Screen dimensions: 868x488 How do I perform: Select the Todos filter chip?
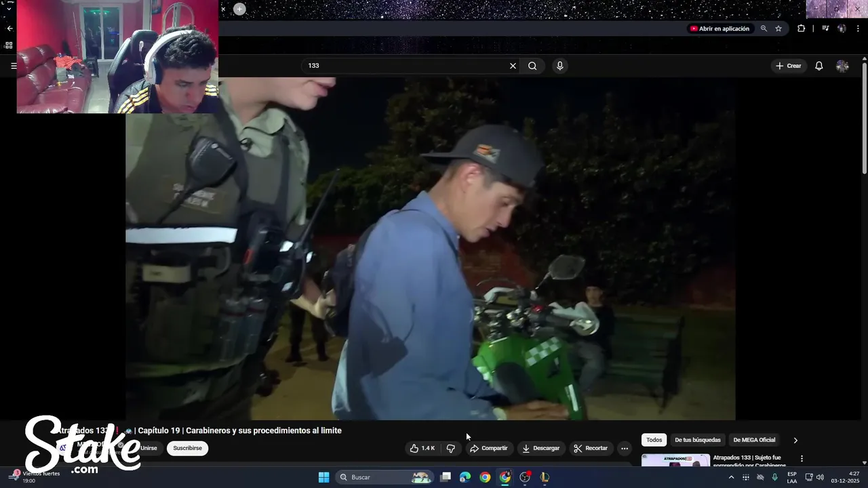(654, 440)
